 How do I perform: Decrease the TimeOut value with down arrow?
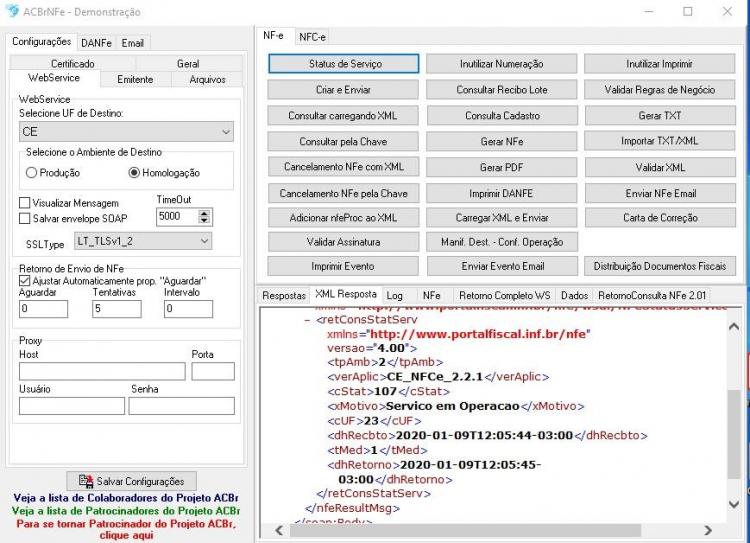pos(204,221)
